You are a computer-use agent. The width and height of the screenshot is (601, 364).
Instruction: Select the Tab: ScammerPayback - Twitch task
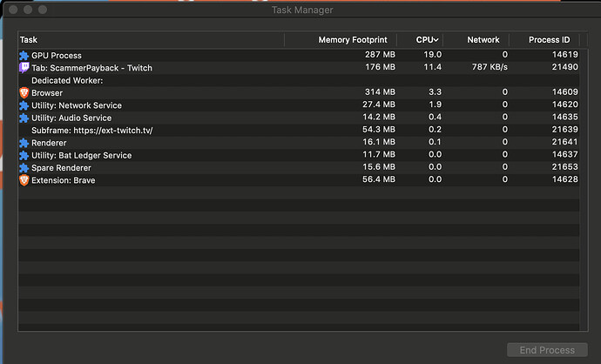tap(91, 68)
